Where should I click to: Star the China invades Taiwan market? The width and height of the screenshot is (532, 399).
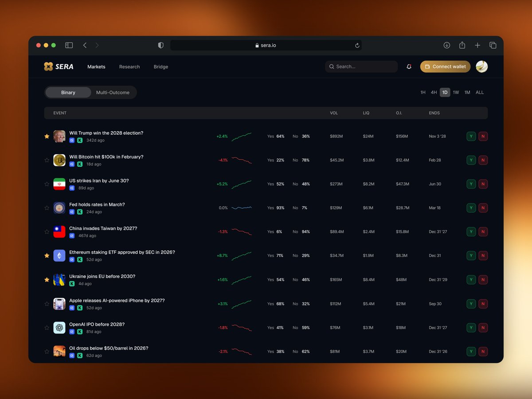[x=47, y=232]
